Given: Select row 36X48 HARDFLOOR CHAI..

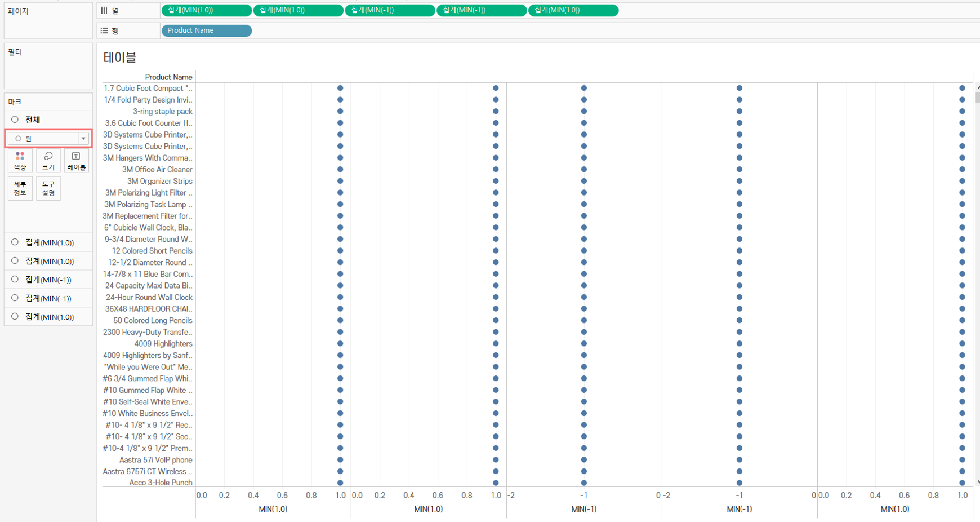Looking at the screenshot, I should pyautogui.click(x=149, y=309).
